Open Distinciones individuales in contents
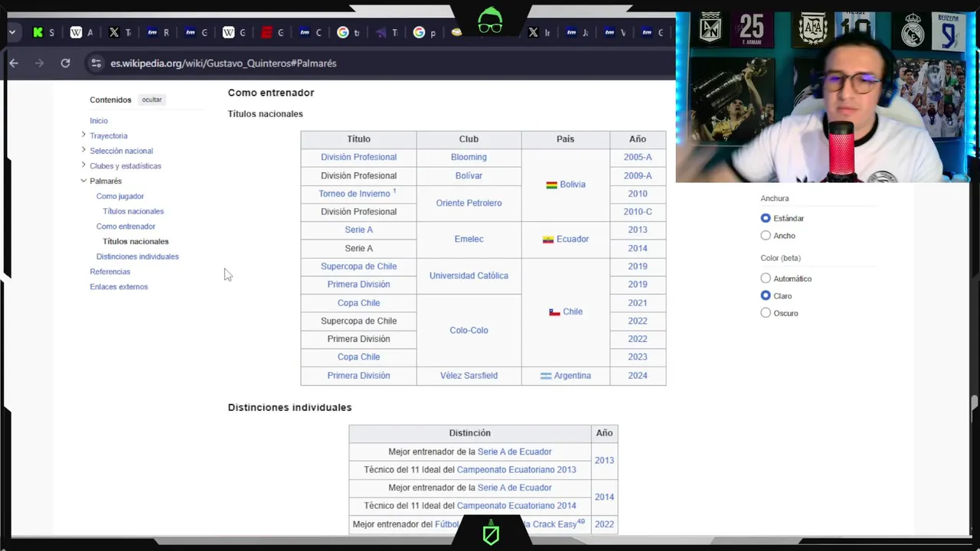The height and width of the screenshot is (551, 980). [x=138, y=256]
